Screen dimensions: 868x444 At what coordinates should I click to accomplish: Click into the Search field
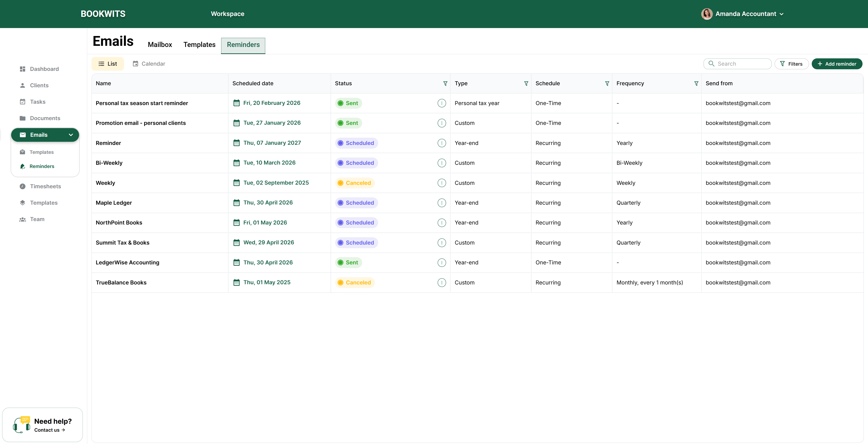point(741,64)
